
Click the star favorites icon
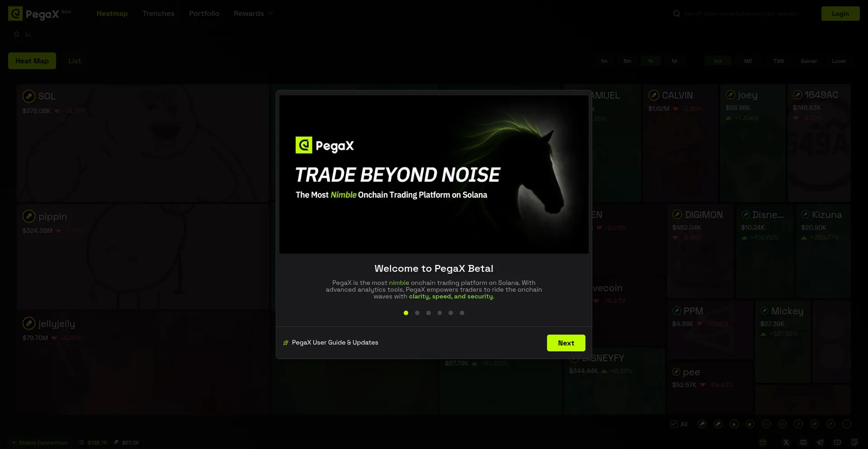(x=17, y=34)
